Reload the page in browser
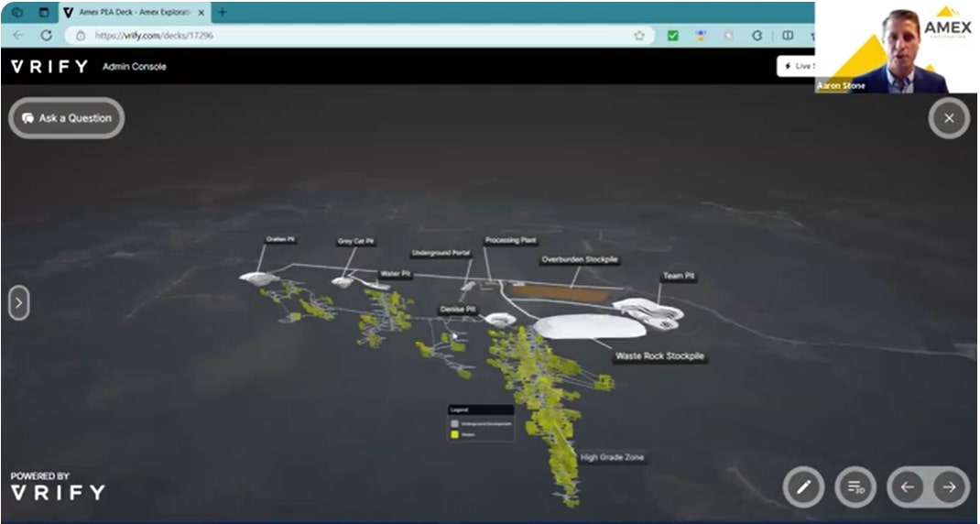 (46, 36)
